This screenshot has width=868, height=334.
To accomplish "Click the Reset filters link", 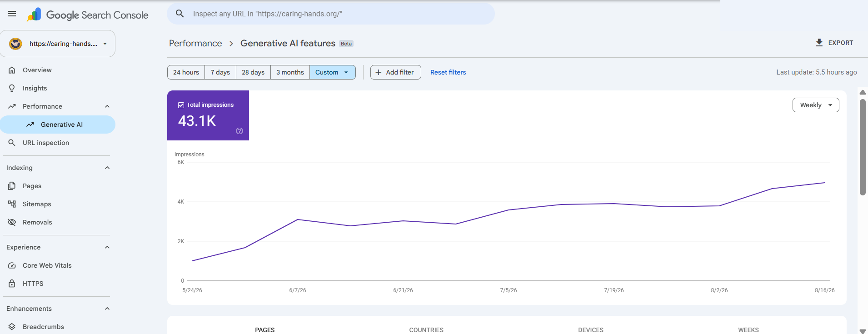I will [448, 72].
